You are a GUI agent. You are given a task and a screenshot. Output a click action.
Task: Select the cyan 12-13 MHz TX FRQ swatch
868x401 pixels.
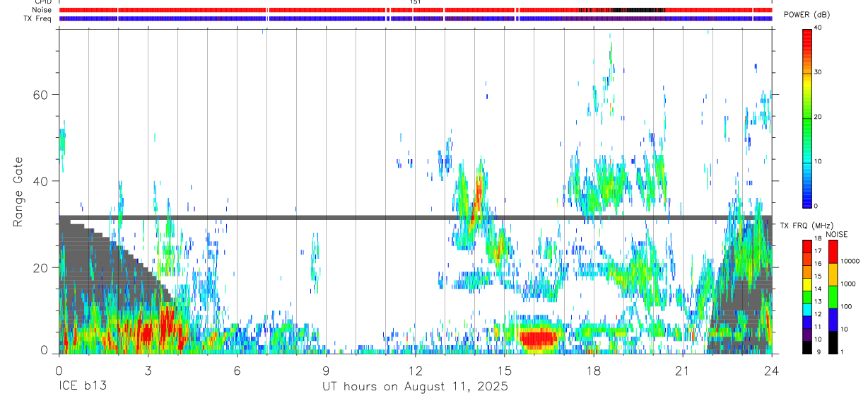[x=807, y=310]
